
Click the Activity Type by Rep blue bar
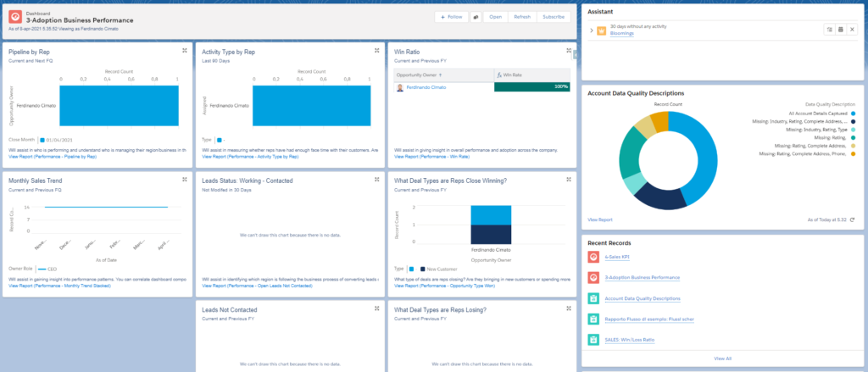(312, 105)
